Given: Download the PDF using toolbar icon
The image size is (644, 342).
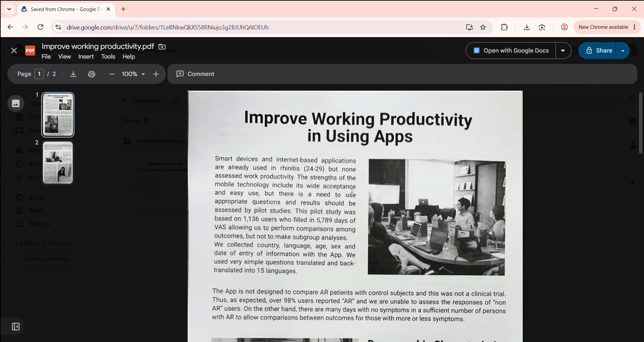Looking at the screenshot, I should [73, 74].
